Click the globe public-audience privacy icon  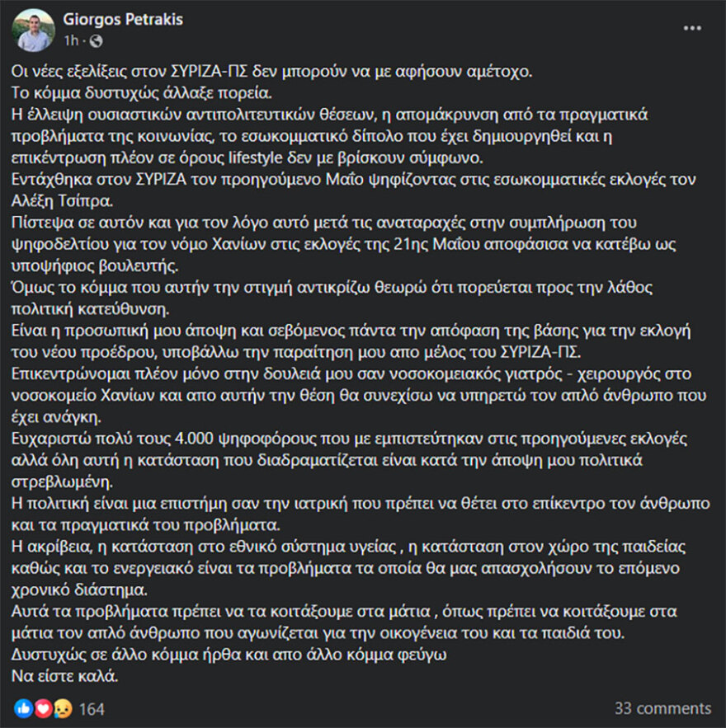(95, 41)
